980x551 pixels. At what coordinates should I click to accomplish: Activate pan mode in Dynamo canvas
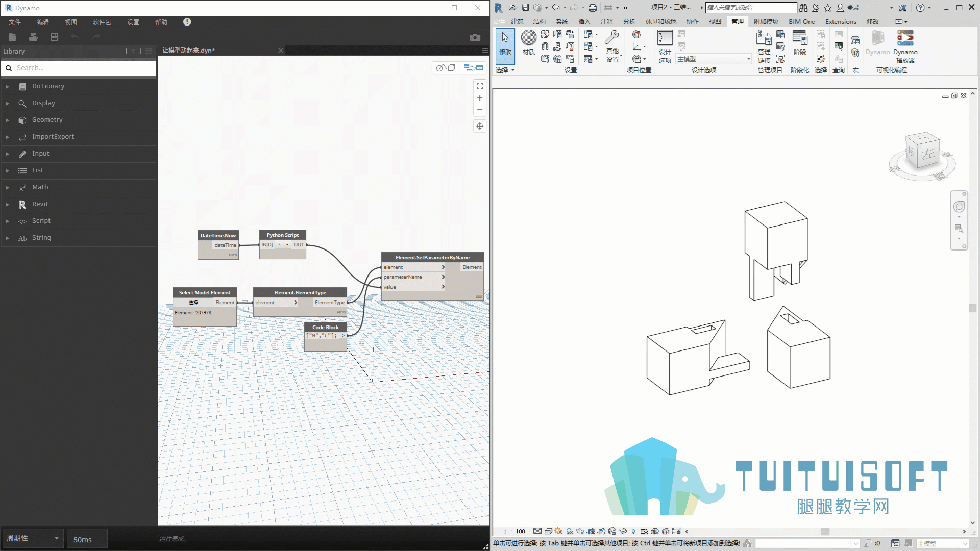(x=480, y=126)
